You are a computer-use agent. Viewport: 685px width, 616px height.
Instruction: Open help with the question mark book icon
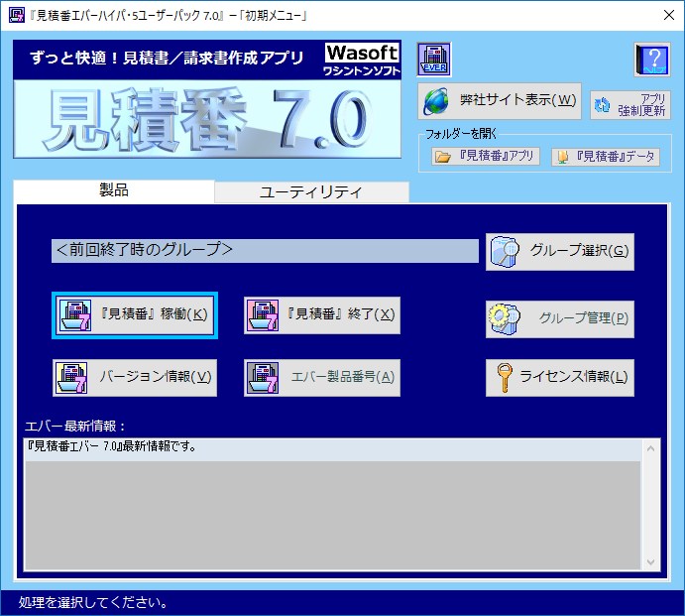tap(652, 60)
